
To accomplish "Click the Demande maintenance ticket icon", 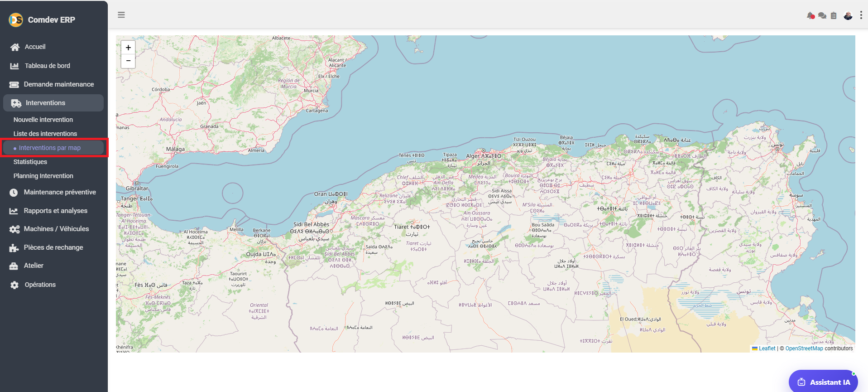I will tap(14, 85).
